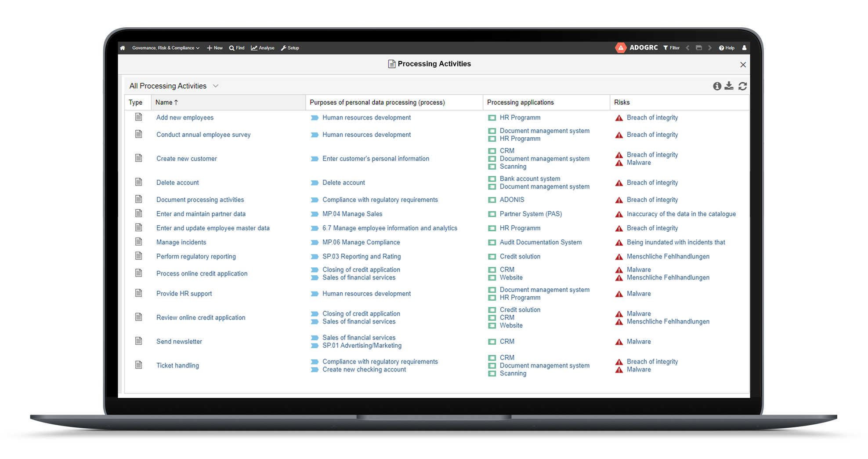Open the Setup menu

coord(289,47)
